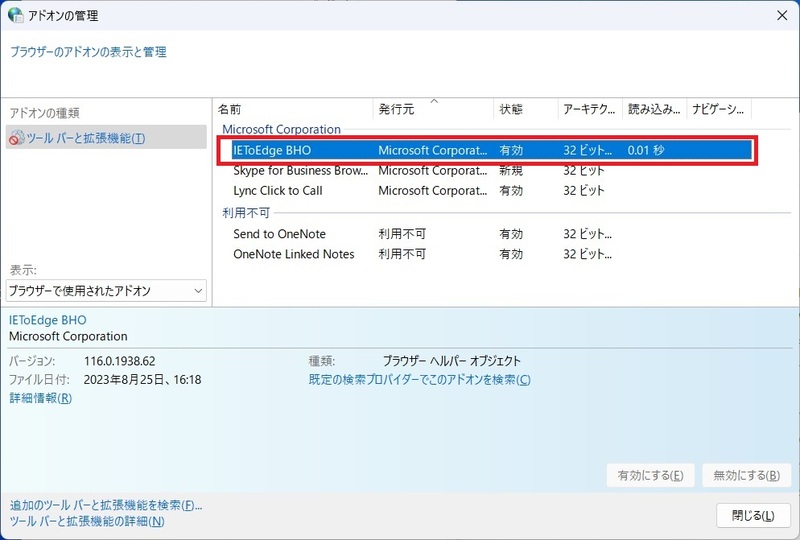Image resolution: width=800 pixels, height=540 pixels.
Task: Select the IEToEdge BHO add-on row
Action: tap(272, 150)
